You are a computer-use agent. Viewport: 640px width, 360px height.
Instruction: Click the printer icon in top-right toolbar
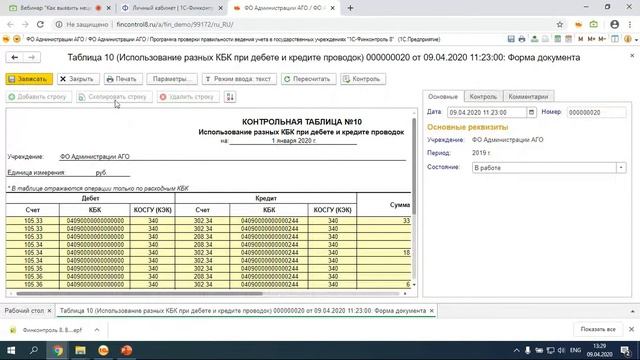tap(522, 39)
